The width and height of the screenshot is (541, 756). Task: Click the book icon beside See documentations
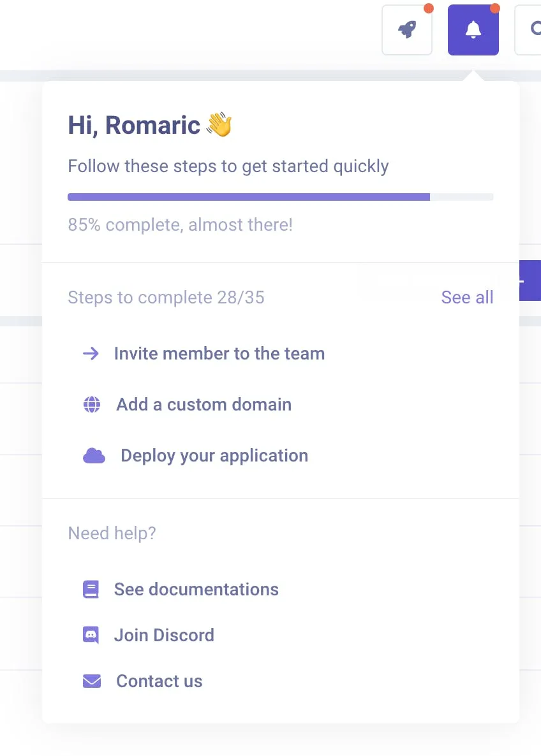coord(91,589)
